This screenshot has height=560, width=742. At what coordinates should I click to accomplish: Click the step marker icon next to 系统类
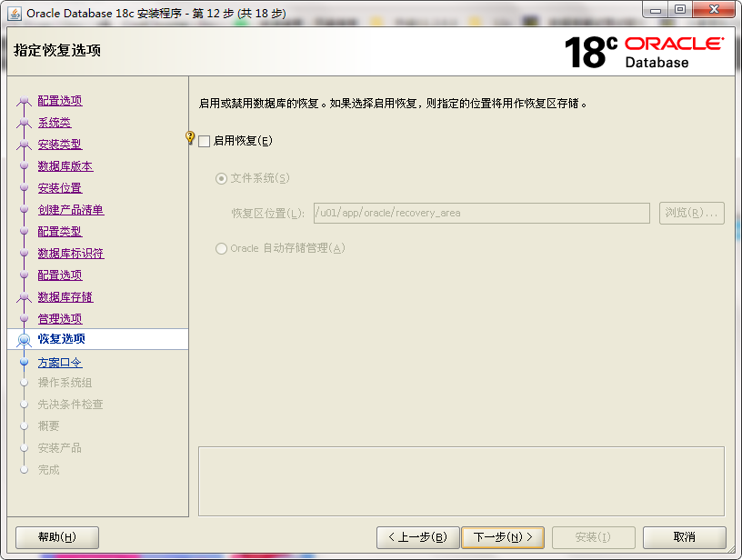[25, 123]
